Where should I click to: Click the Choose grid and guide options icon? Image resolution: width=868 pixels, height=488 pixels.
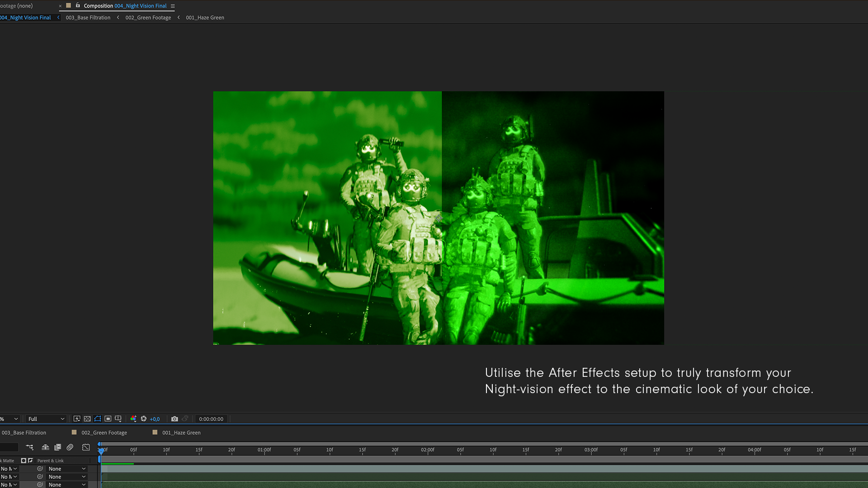click(x=118, y=418)
